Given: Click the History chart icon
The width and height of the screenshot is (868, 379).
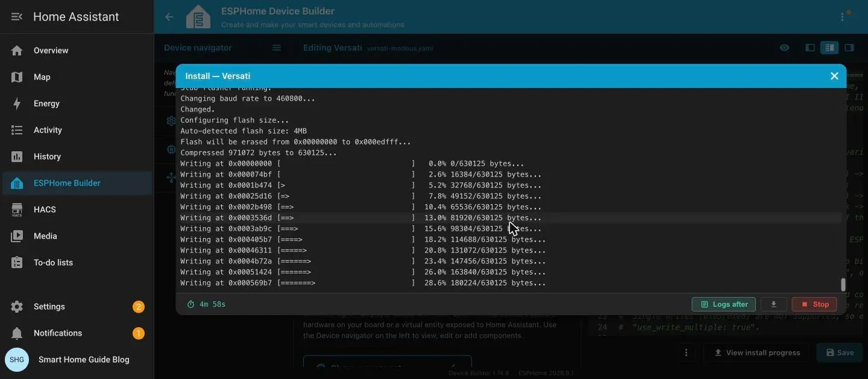Looking at the screenshot, I should point(17,157).
